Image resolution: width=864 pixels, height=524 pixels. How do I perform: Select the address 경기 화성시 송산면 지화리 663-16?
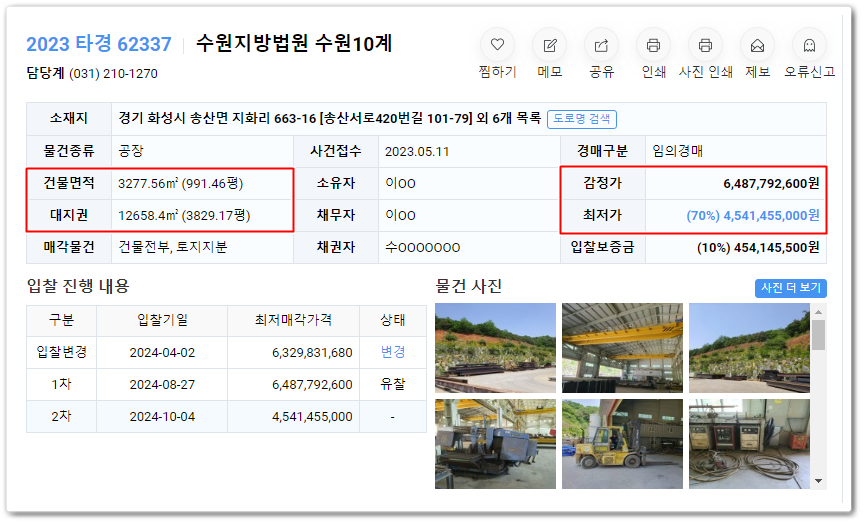[x=217, y=118]
